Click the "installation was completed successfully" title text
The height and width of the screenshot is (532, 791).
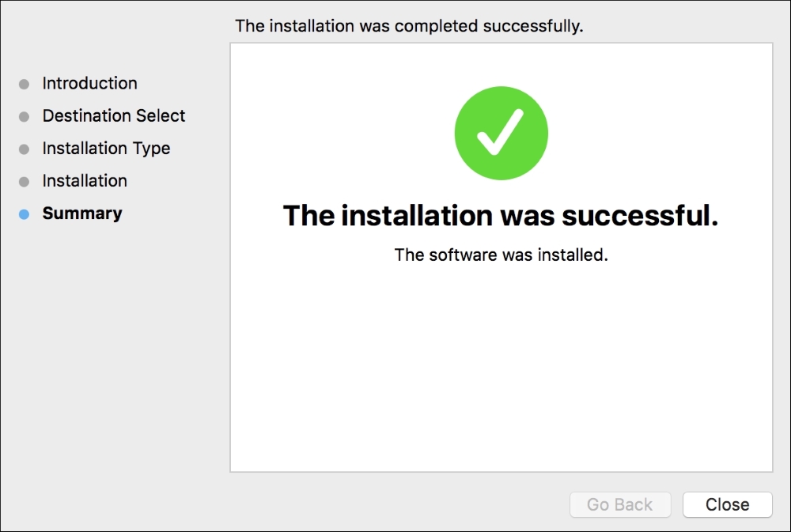tap(409, 26)
